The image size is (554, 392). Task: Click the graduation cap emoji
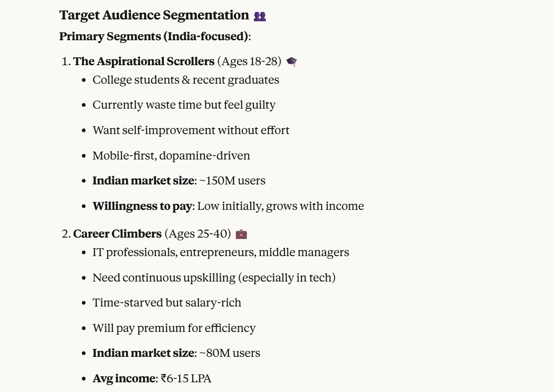[x=292, y=61]
